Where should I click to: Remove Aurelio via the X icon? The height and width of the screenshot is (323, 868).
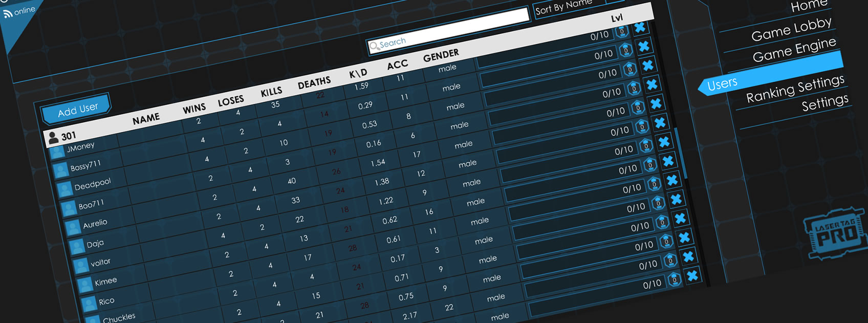pos(656,103)
